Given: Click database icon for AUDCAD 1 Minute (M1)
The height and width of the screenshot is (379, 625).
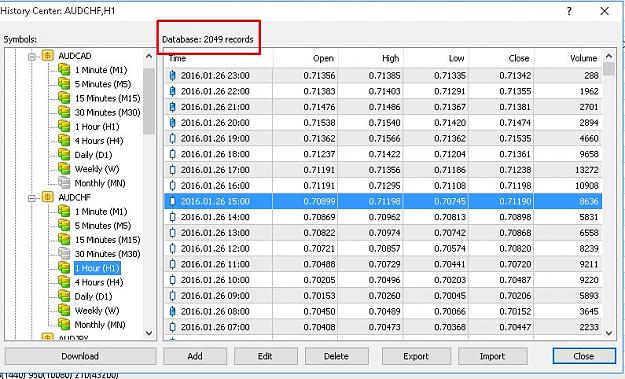Looking at the screenshot, I should click(x=64, y=70).
